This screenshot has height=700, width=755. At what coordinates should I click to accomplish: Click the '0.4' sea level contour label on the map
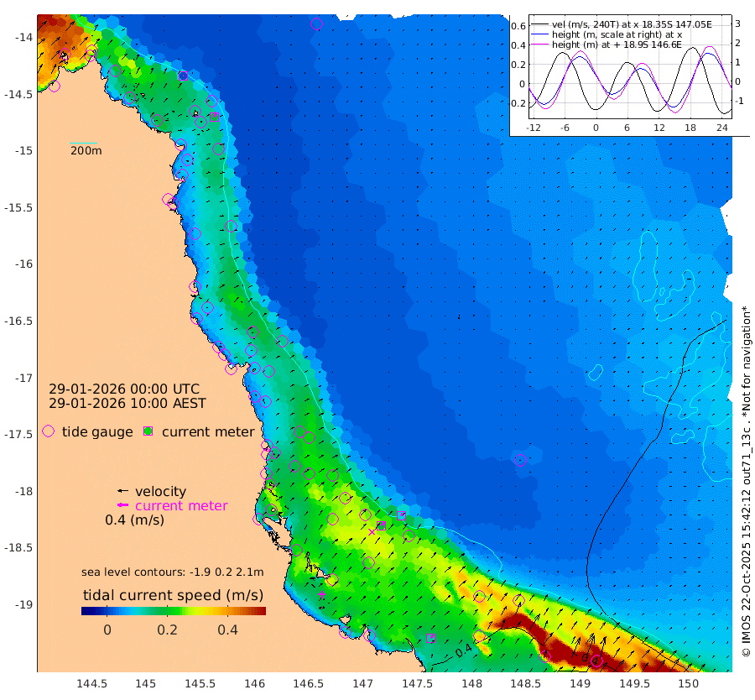click(463, 652)
